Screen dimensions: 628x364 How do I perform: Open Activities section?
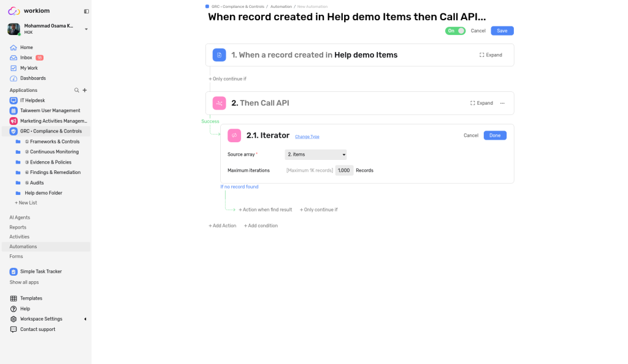[x=19, y=237]
